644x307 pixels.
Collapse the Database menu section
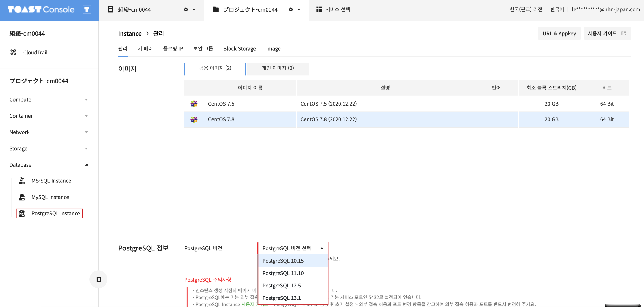coord(49,165)
